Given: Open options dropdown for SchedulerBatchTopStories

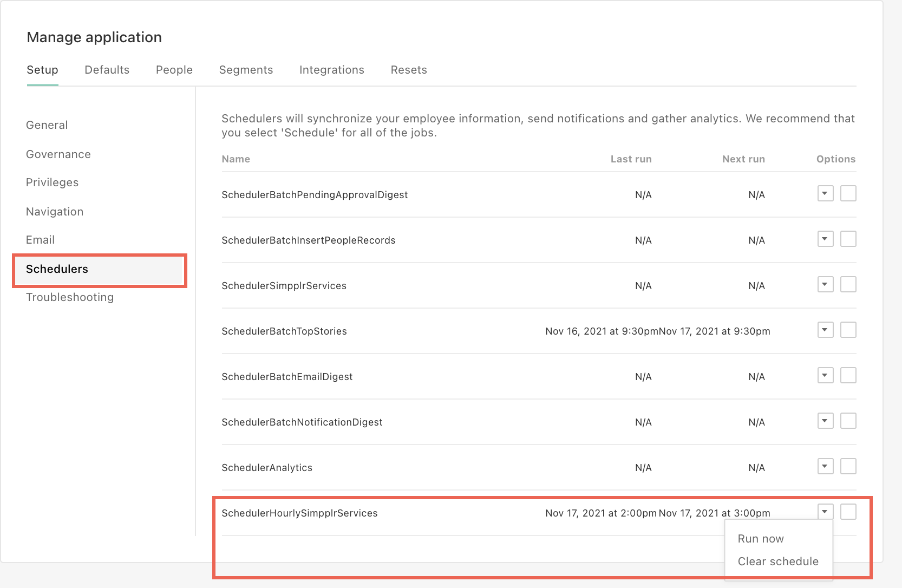Looking at the screenshot, I should [x=825, y=330].
